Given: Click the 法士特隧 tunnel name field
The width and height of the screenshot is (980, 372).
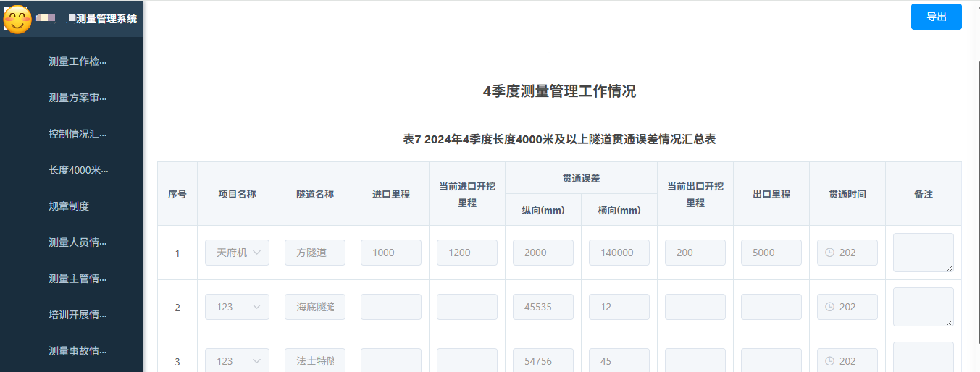Looking at the screenshot, I should click(x=315, y=360).
